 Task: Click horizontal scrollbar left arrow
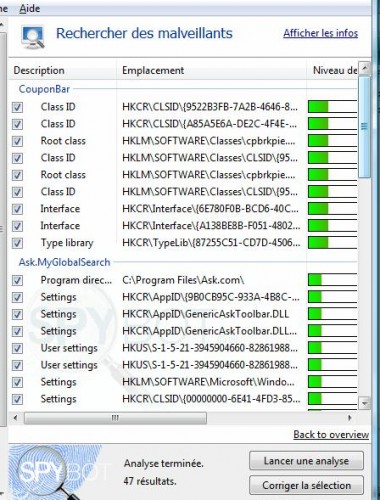point(15,418)
